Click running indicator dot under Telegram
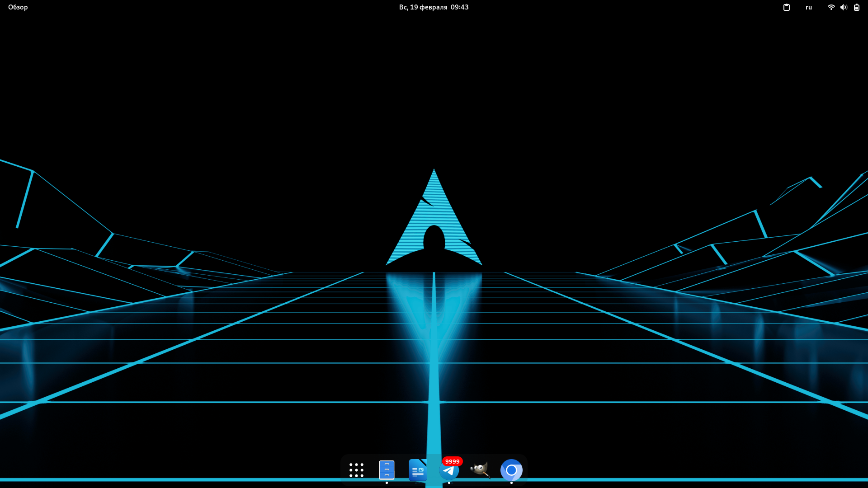The image size is (868, 488). [x=449, y=483]
